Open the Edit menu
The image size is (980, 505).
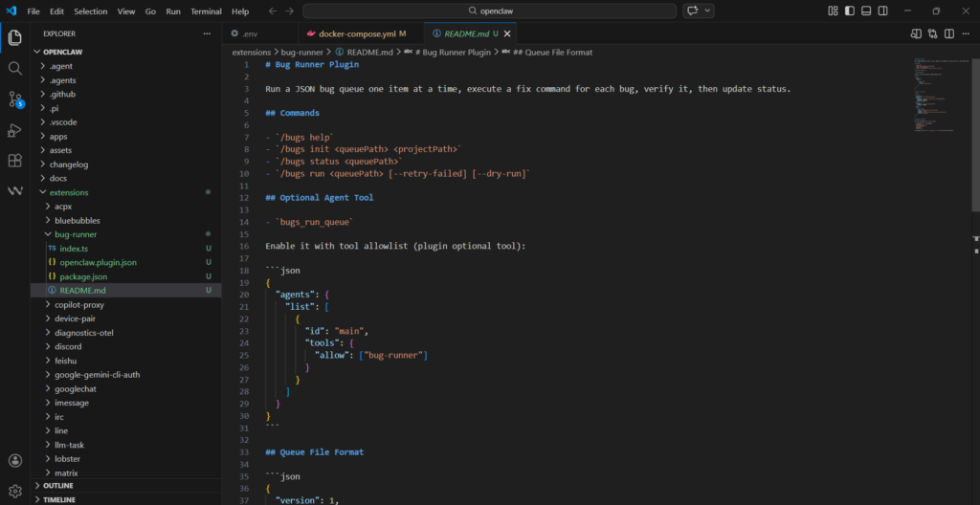(56, 11)
